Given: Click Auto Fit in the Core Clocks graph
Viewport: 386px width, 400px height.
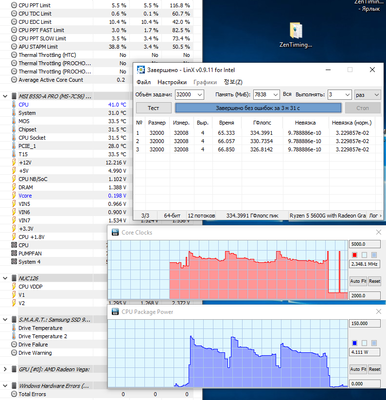Looking at the screenshot, I should click(x=358, y=281).
